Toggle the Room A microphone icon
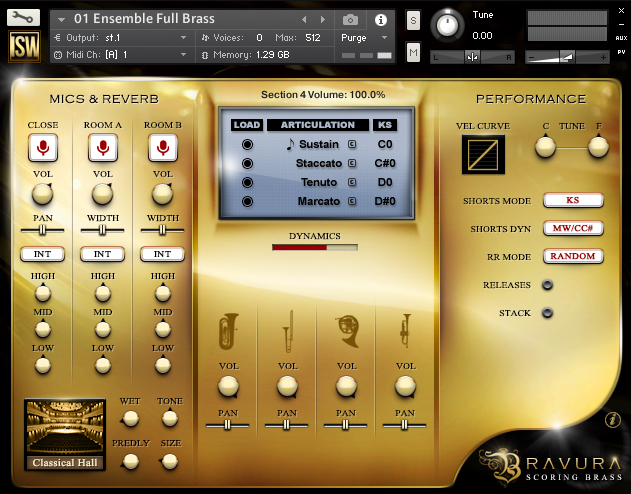 102,149
